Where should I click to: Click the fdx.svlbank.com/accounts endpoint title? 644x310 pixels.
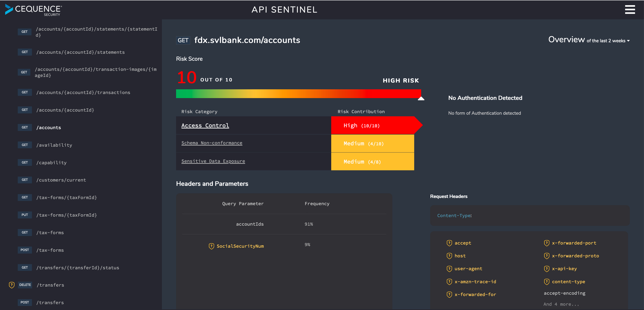coord(247,40)
